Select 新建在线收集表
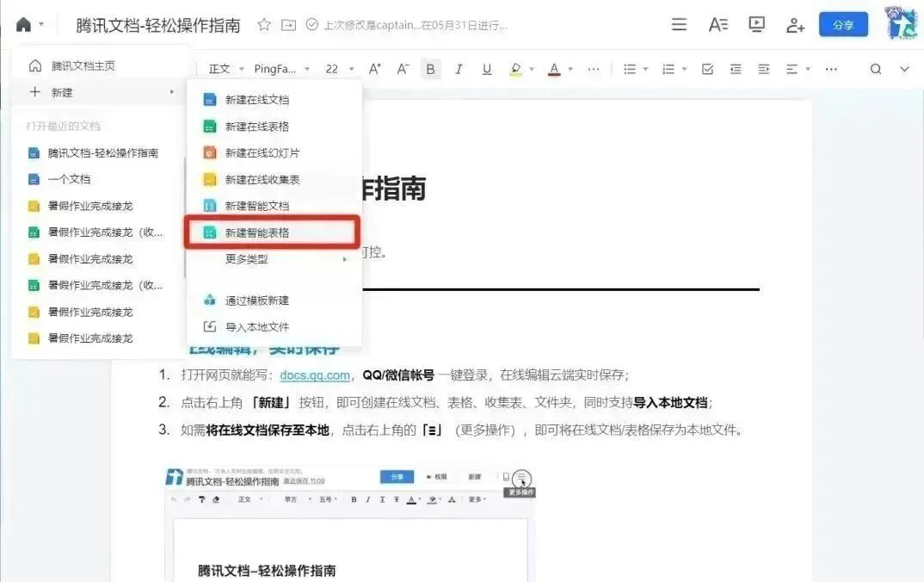The height and width of the screenshot is (582, 924). (274, 179)
